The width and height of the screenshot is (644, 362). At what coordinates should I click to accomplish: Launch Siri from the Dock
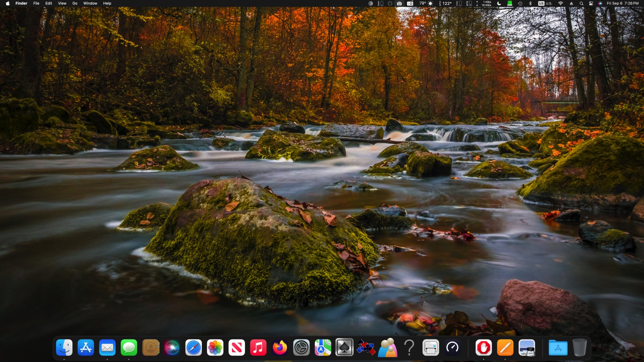tap(172, 348)
